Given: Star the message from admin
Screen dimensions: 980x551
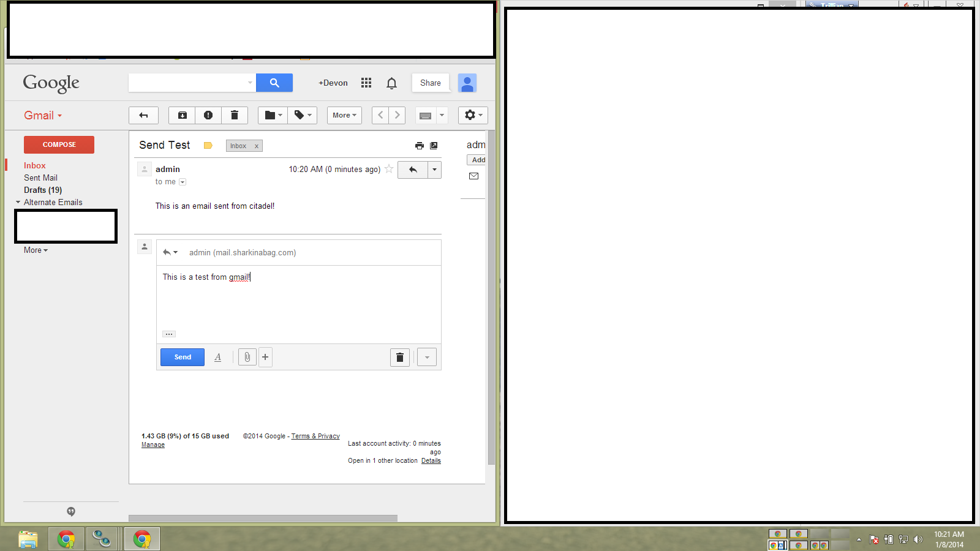Looking at the screenshot, I should pos(389,169).
